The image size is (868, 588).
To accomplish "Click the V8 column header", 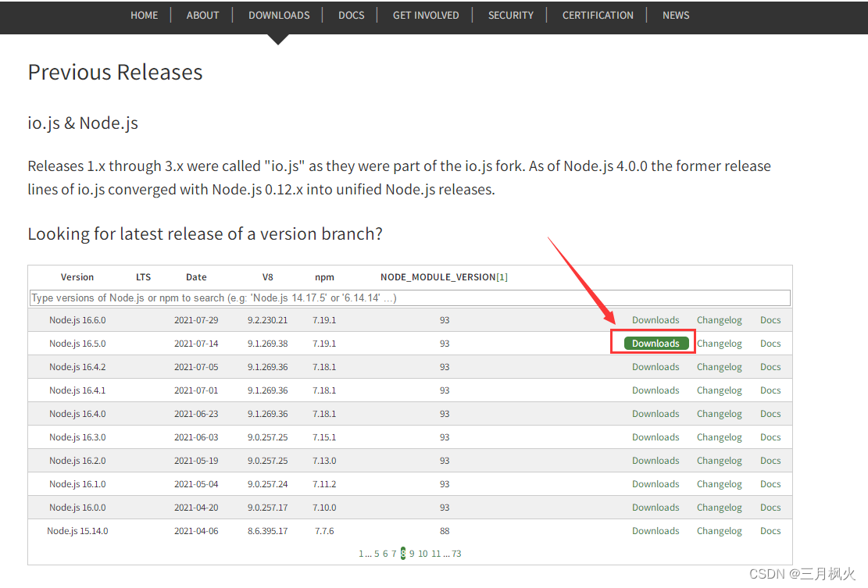I will point(267,277).
